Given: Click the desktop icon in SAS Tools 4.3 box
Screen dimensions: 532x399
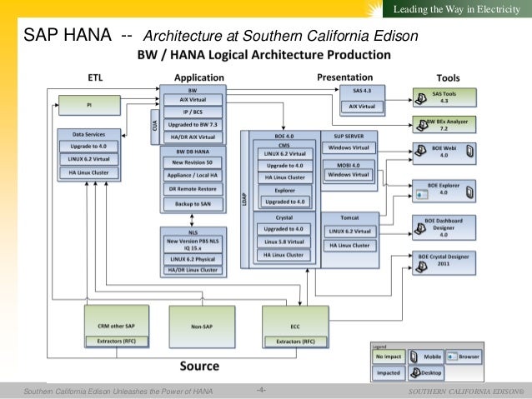Looking at the screenshot, I should (421, 98).
